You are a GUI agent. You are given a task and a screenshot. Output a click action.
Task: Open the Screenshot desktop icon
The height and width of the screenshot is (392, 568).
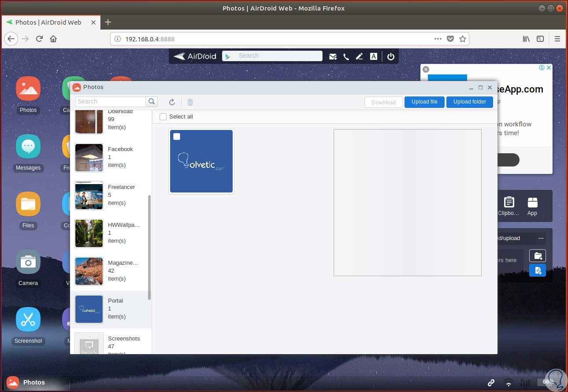pos(28,319)
